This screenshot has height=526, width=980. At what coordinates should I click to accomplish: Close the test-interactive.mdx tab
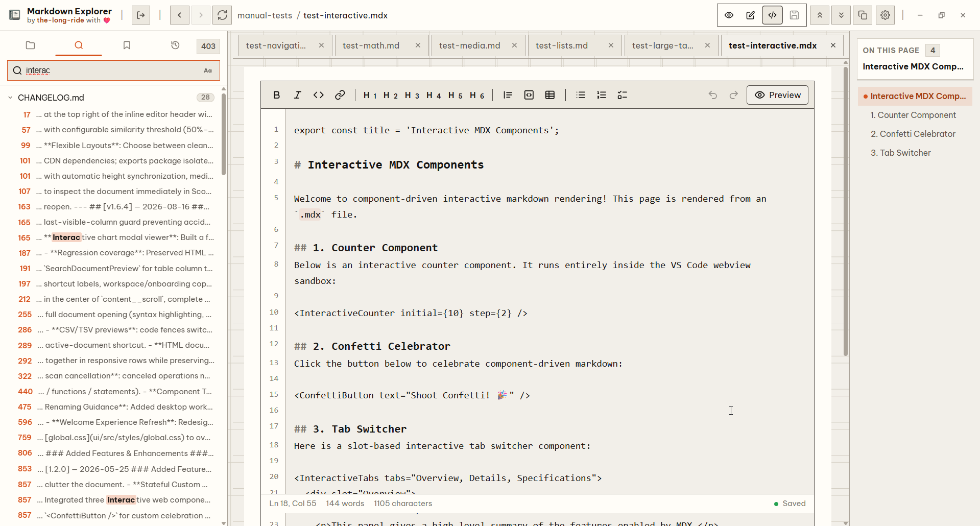click(x=833, y=45)
